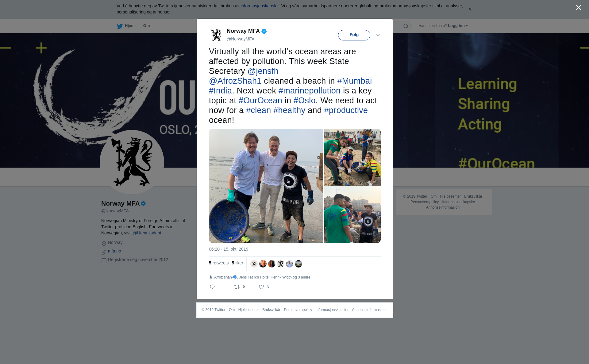The image size is (589, 364).
Task: Open the Om menu item
Action: [x=146, y=26]
